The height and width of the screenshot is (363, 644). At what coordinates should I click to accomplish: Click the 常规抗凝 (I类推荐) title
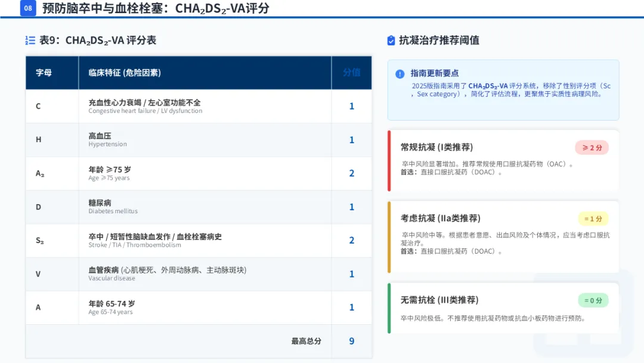436,147
